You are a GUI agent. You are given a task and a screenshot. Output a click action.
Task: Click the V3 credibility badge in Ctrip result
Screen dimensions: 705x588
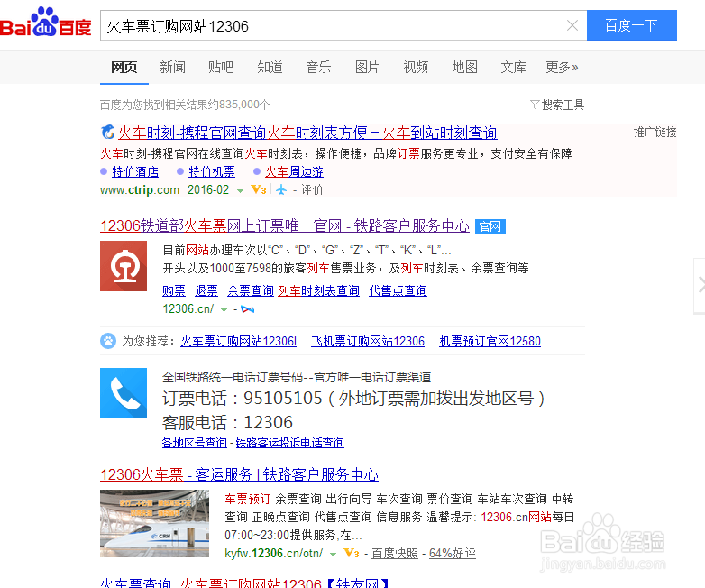[259, 190]
